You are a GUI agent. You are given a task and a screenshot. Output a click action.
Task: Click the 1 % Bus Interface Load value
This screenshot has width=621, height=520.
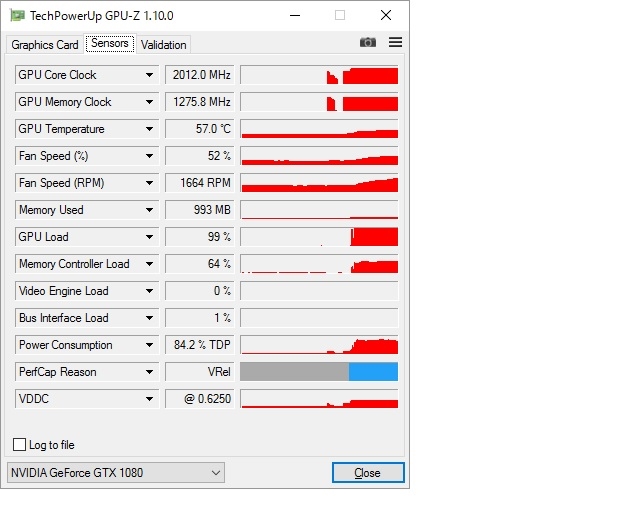point(200,318)
